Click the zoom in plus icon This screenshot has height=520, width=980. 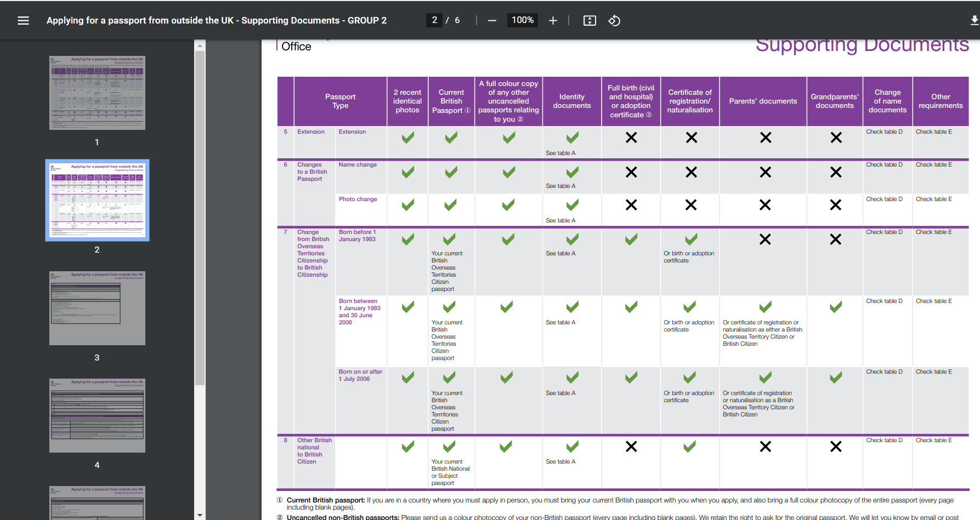click(x=553, y=20)
